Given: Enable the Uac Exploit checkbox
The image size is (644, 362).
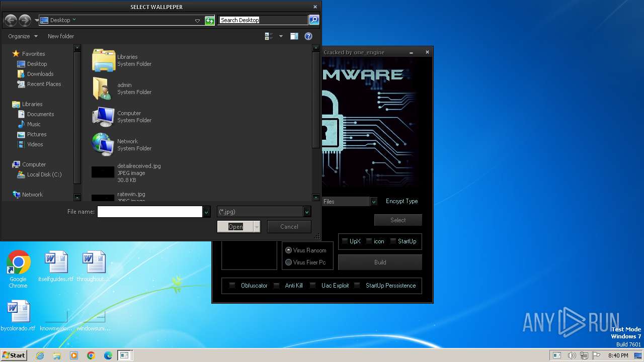Looking at the screenshot, I should click(x=312, y=286).
